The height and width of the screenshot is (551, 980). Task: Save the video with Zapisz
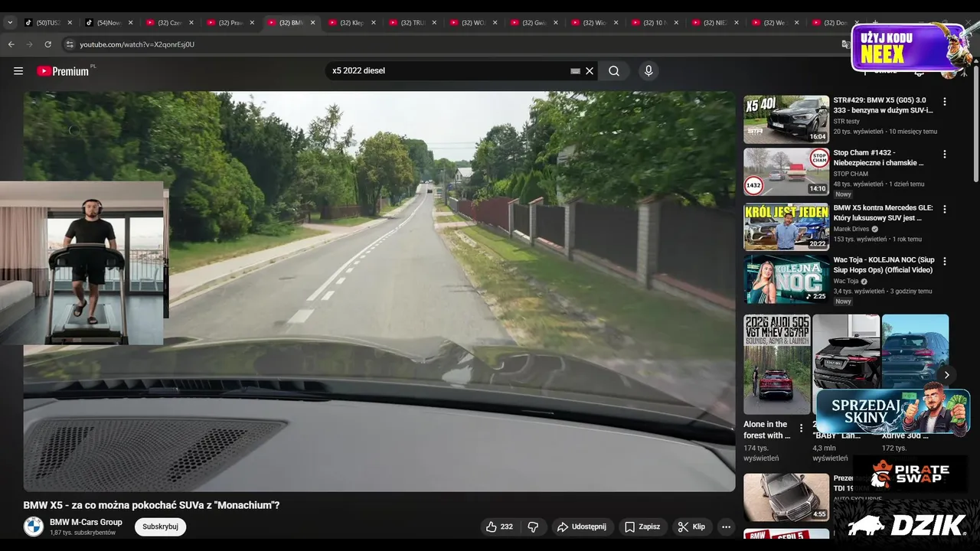pos(642,527)
